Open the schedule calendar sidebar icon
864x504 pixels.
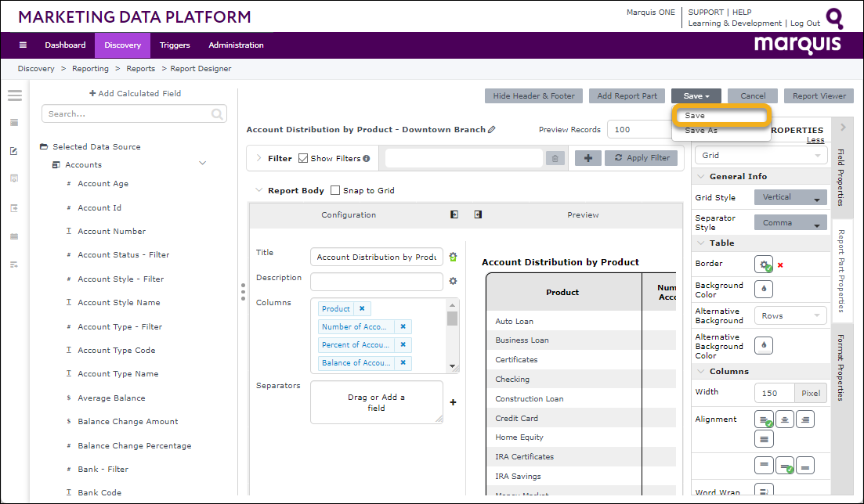pyautogui.click(x=14, y=236)
